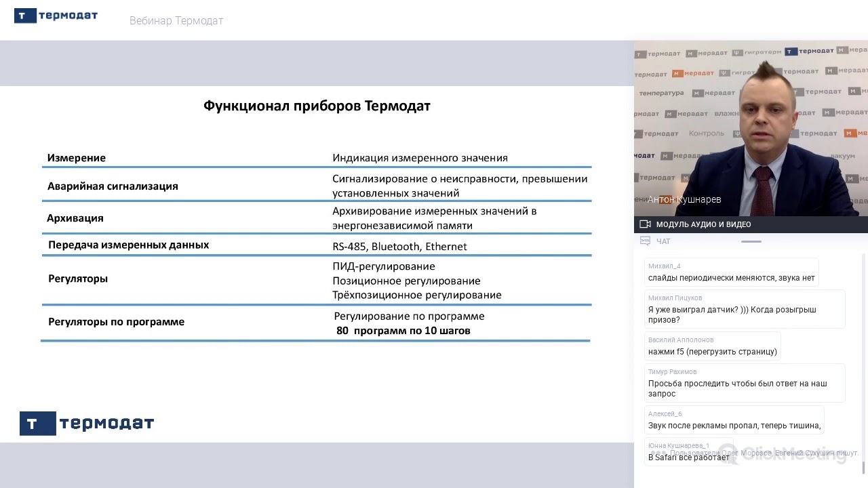Click the ПИД-регулирование text
Viewport: 868px width, 488px height.
tap(384, 266)
